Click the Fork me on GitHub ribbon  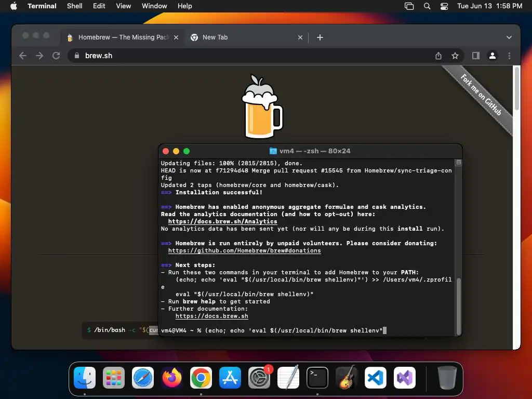(480, 95)
